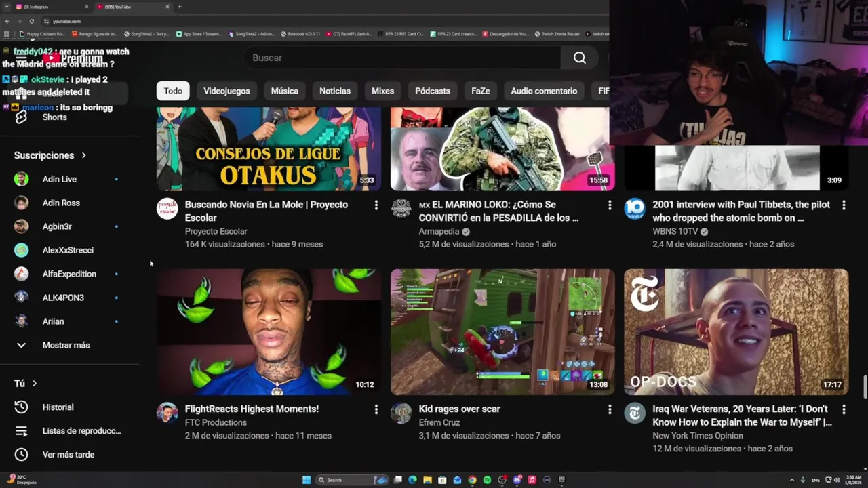The width and height of the screenshot is (868, 488).
Task: Open options menu for Iraq War Veterans video
Action: (x=844, y=409)
